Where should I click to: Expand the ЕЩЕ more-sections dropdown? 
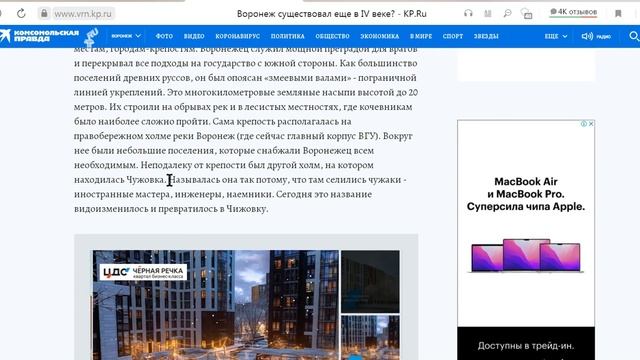point(556,36)
